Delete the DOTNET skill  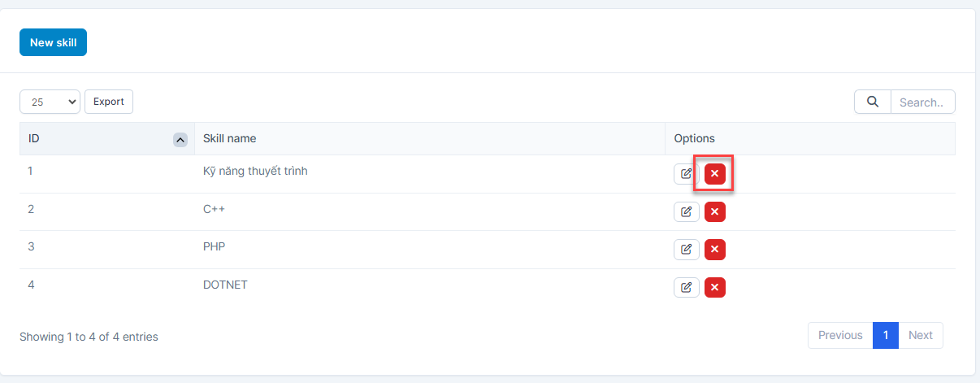point(714,287)
